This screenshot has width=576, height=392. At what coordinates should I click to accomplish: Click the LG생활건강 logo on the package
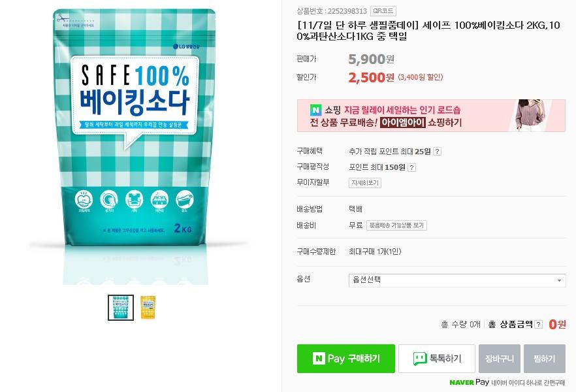[186, 46]
